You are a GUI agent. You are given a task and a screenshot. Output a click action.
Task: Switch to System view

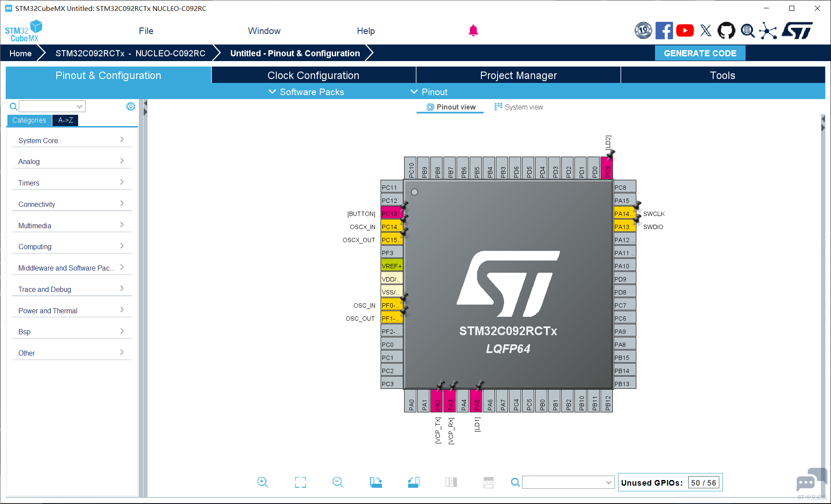(519, 107)
